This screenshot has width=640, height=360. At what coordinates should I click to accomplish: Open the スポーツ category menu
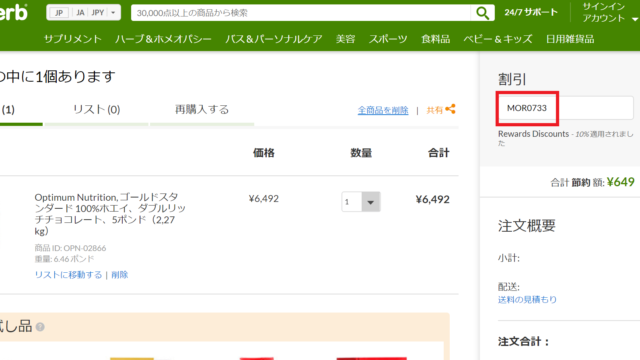click(388, 39)
